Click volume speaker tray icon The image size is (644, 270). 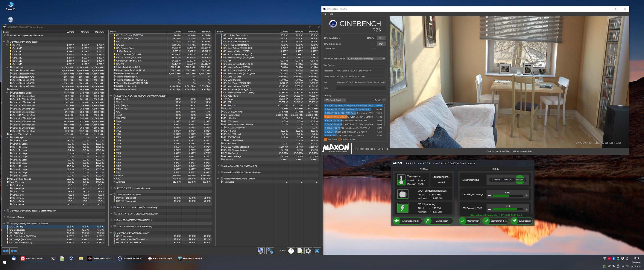coord(627,266)
